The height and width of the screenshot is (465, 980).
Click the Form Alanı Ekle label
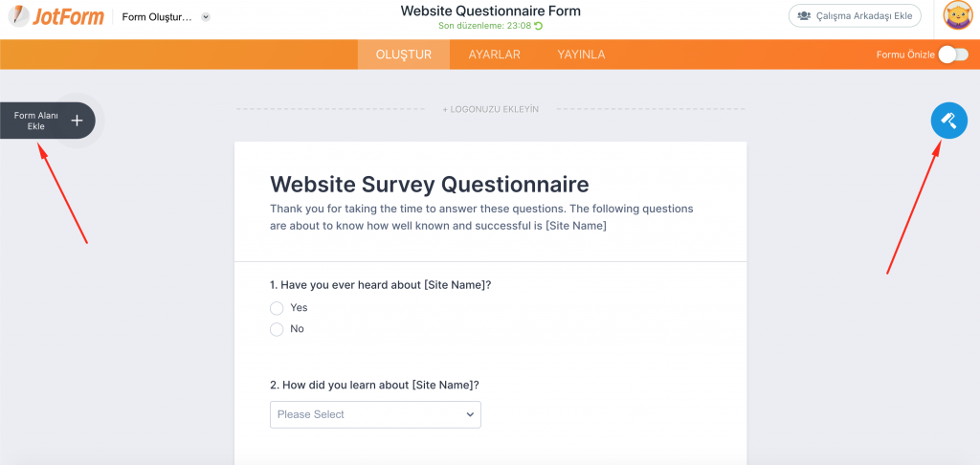(x=36, y=121)
